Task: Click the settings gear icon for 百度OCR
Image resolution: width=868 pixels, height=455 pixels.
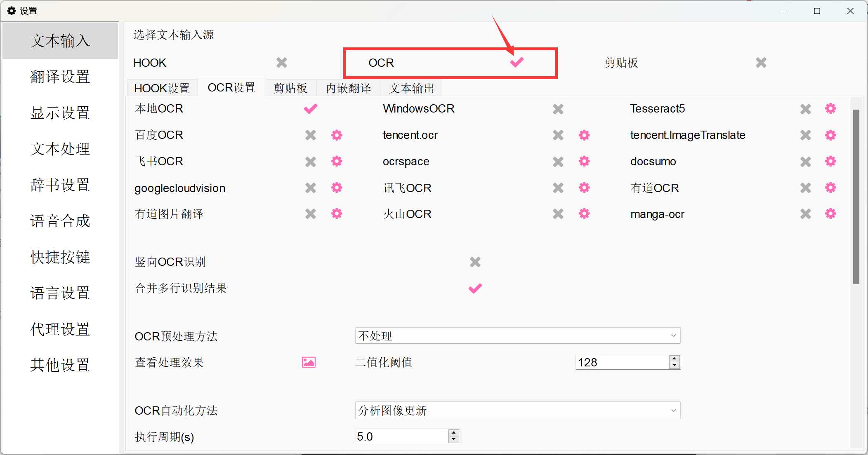Action: pos(337,135)
